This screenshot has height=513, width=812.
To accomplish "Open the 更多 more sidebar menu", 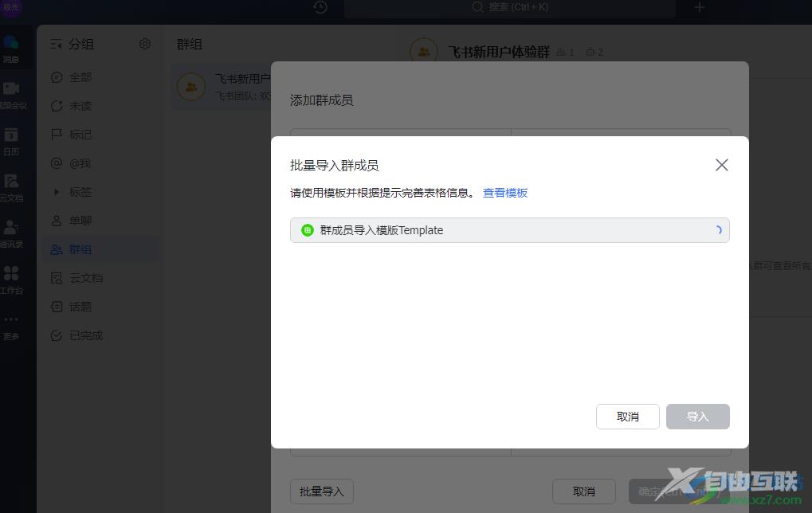I will click(x=11, y=326).
